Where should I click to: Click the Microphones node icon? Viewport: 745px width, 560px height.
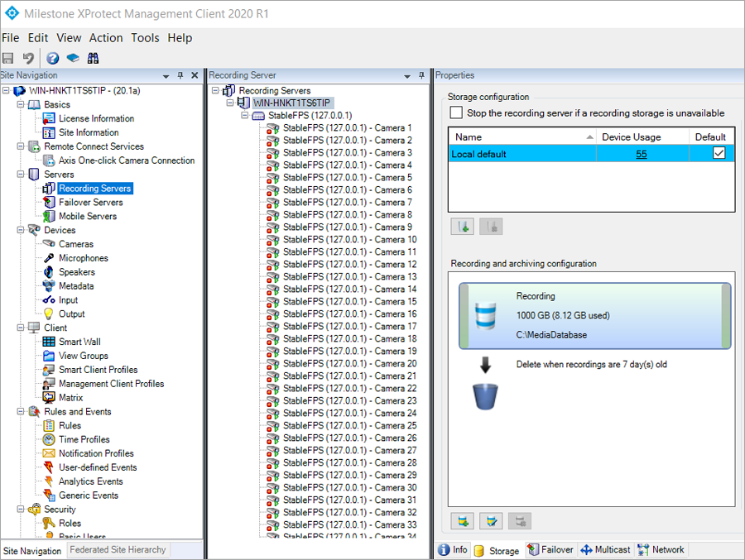pyautogui.click(x=49, y=258)
